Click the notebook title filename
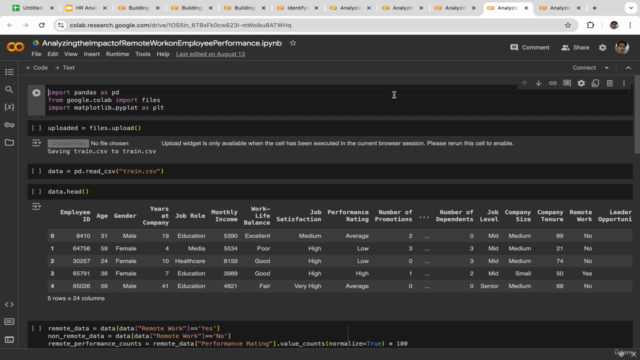The image size is (640, 360). pyautogui.click(x=162, y=43)
